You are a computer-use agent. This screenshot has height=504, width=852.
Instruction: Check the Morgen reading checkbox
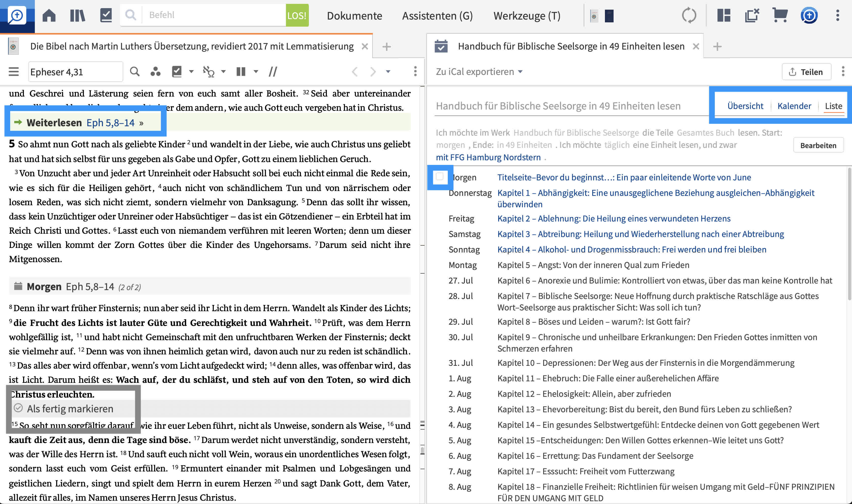pos(439,176)
